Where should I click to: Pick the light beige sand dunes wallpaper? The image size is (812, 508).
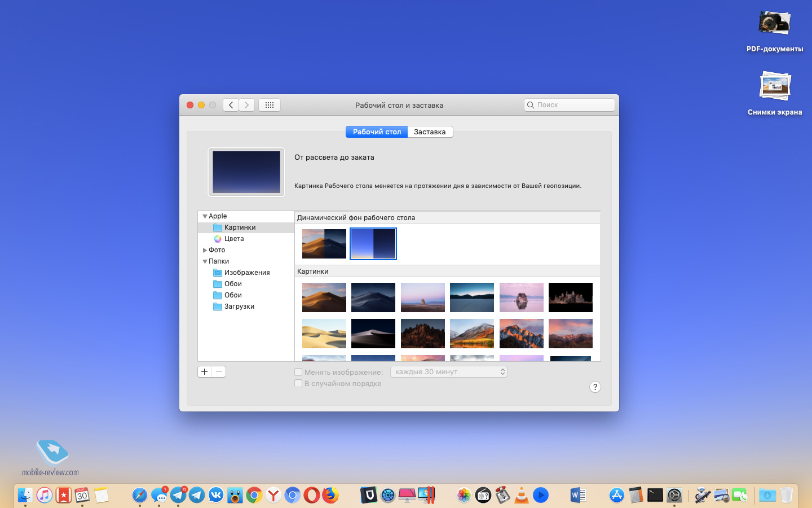[324, 334]
